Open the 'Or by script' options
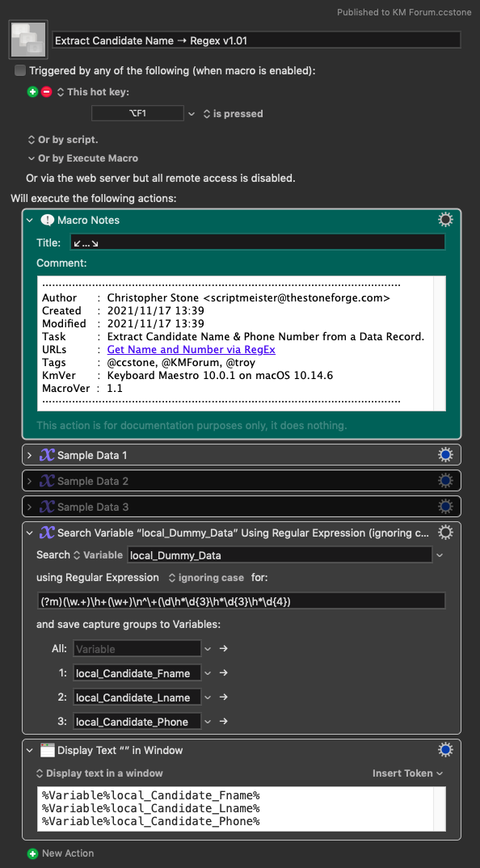This screenshot has height=868, width=480. tap(63, 140)
